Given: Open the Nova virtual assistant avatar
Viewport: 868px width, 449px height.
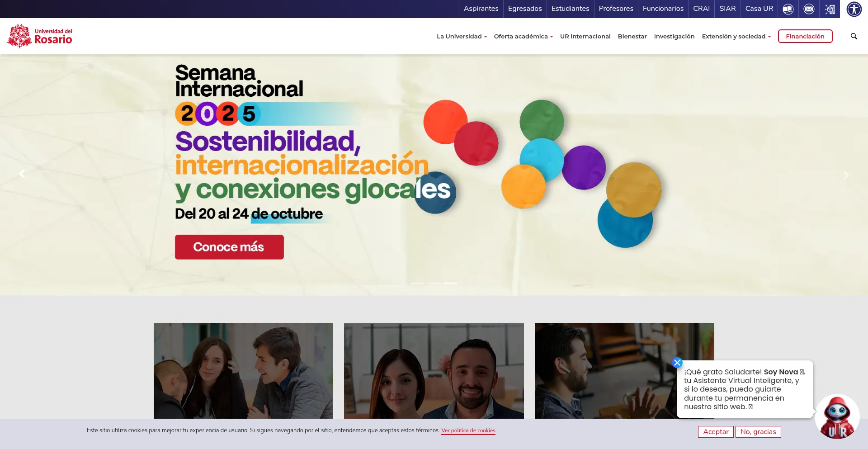Looking at the screenshot, I should click(837, 417).
